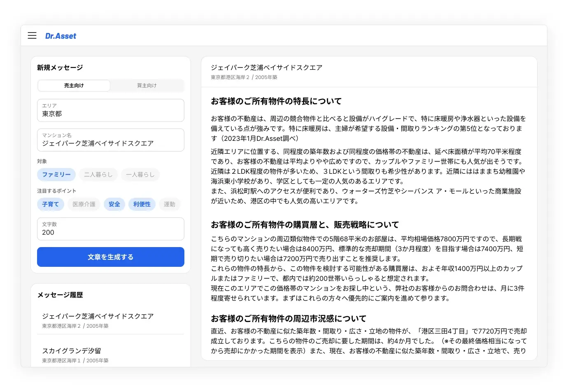Click the result address 東京都港区海岸２ / 2005年築
The width and height of the screenshot is (568, 392).
click(244, 77)
